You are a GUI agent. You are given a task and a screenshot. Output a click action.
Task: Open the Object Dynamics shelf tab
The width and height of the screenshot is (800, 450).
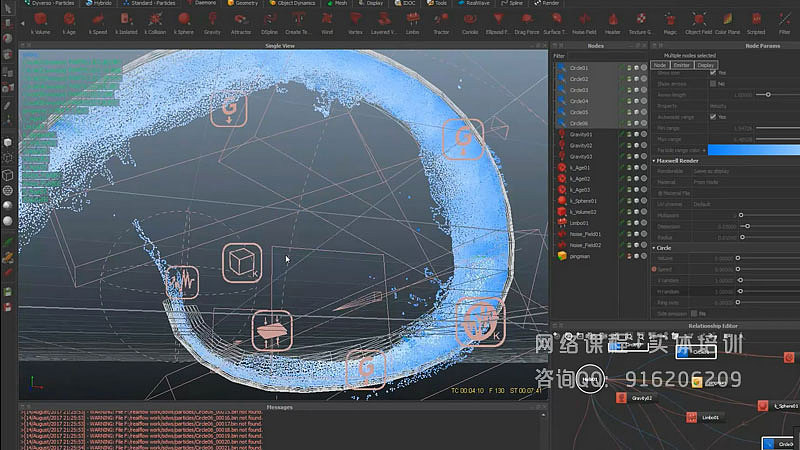pyautogui.click(x=292, y=3)
